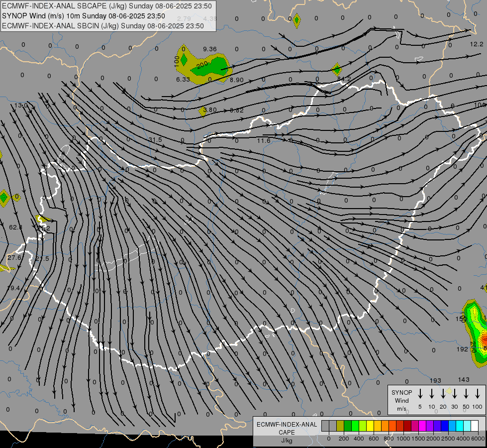Click the map value '21.5' on the map
The image size is (487, 448).
[42, 259]
